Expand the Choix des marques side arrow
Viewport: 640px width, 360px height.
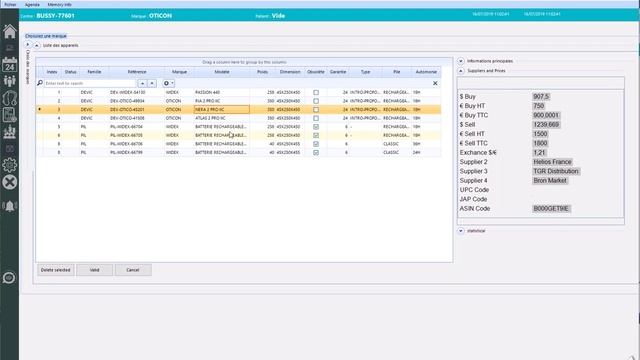pos(28,44)
